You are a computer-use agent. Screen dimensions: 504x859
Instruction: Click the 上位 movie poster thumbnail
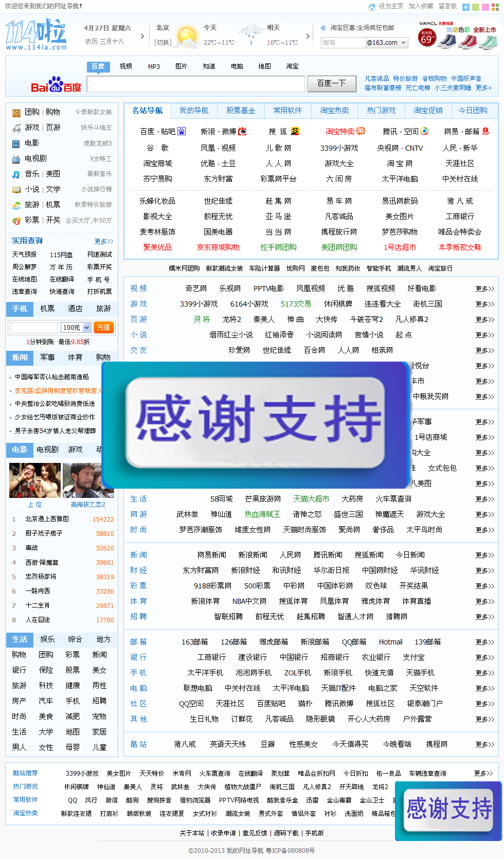coord(35,480)
